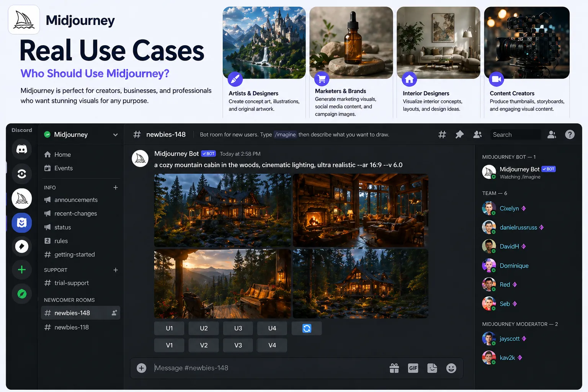Click the plus next to SUPPORT category
588x392 pixels.
coord(116,270)
